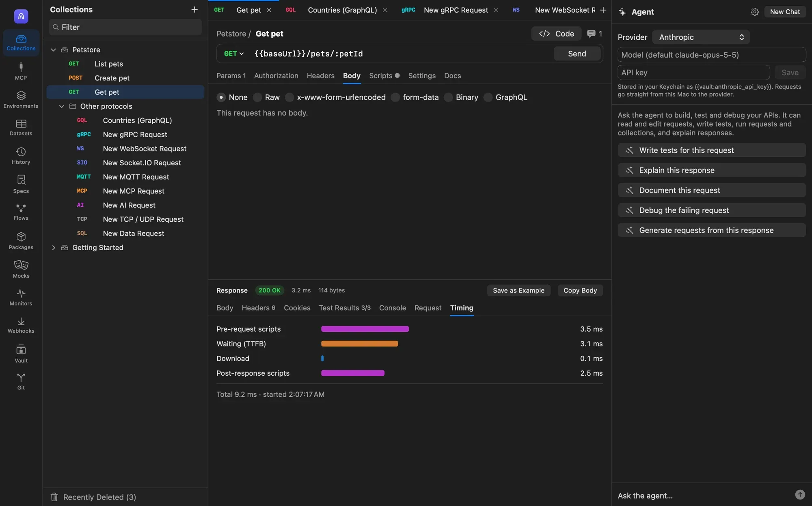Open the Agent settings gear
Image resolution: width=812 pixels, height=506 pixels.
754,12
